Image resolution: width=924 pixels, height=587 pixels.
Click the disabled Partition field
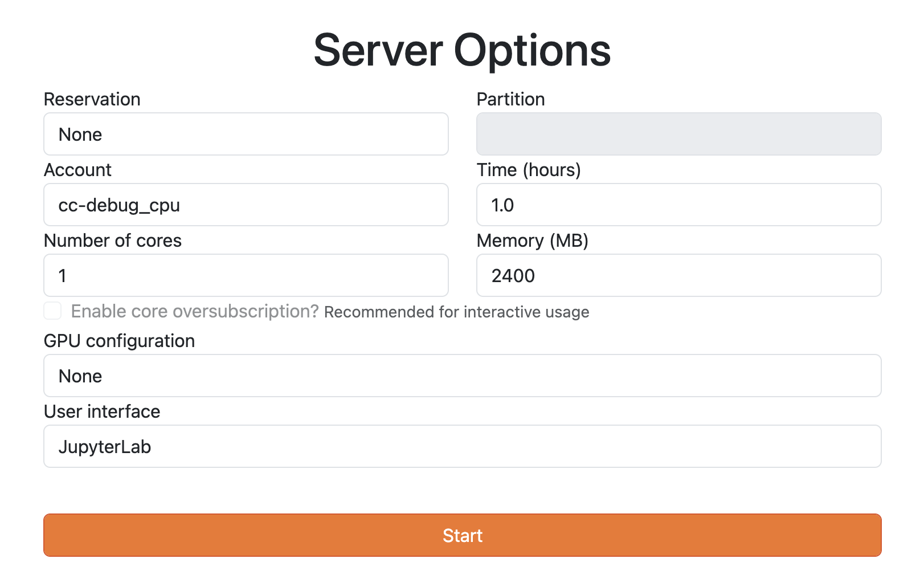pos(679,134)
